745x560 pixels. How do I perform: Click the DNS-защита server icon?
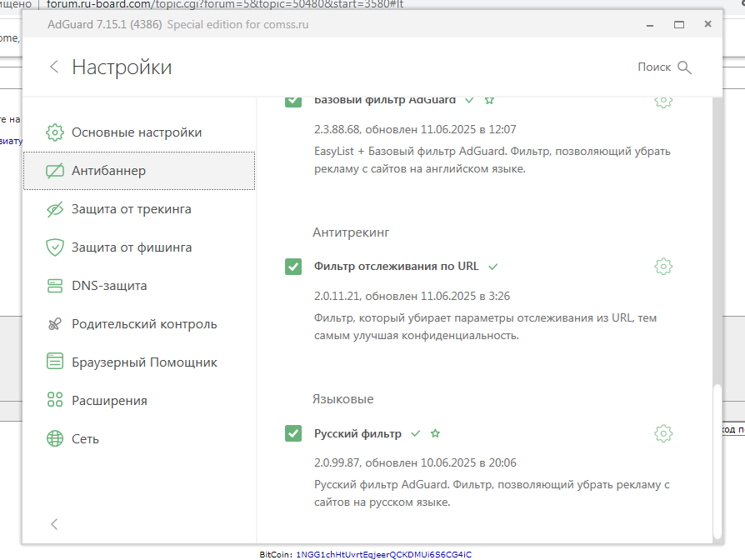click(55, 286)
